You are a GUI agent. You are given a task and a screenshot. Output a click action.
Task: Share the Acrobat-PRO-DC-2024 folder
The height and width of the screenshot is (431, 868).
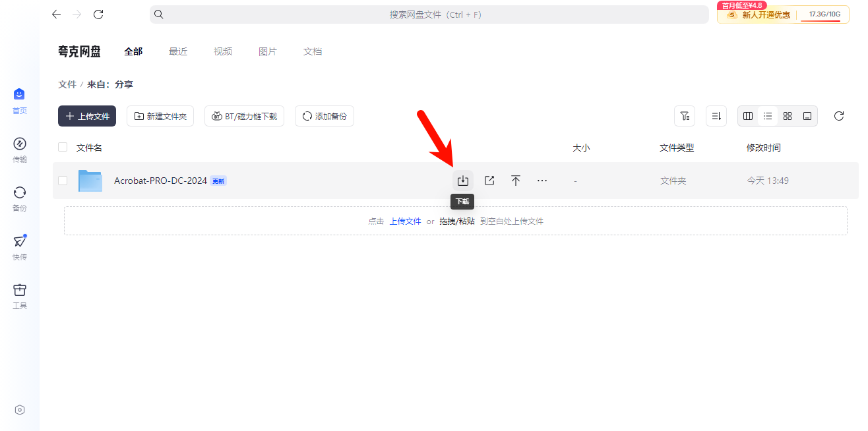point(489,181)
